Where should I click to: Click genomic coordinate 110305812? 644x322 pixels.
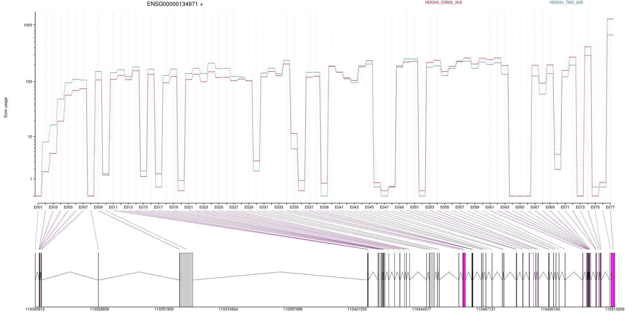[35, 309]
